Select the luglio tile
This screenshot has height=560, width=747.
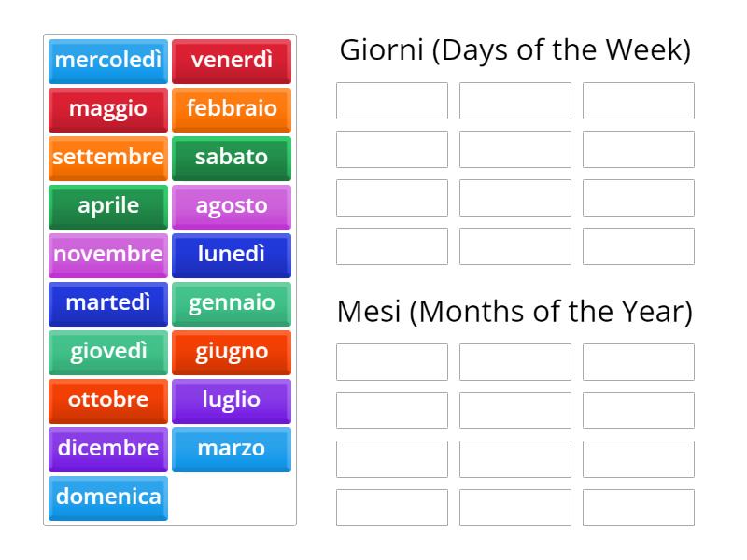(x=232, y=400)
